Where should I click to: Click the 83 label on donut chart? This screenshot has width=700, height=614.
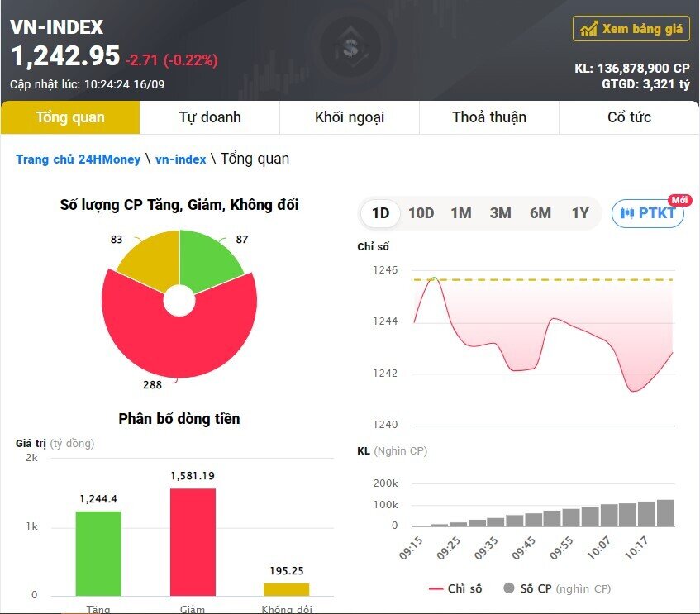tap(117, 240)
